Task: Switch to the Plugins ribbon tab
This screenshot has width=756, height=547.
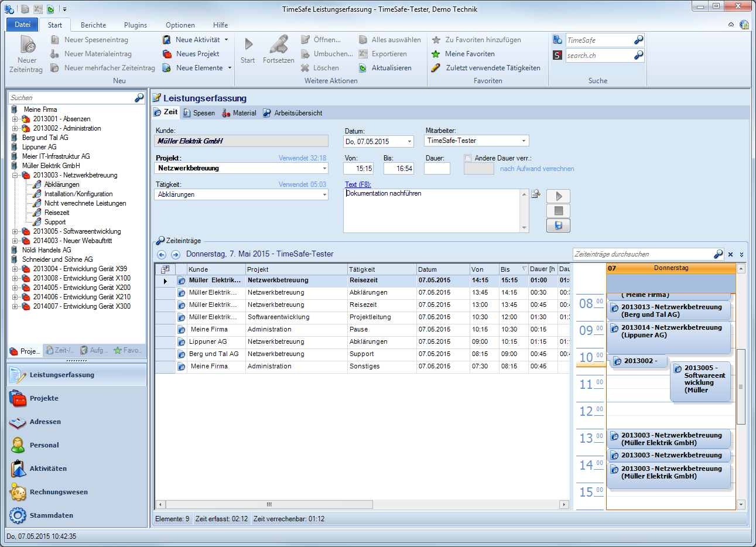Action: 135,25
